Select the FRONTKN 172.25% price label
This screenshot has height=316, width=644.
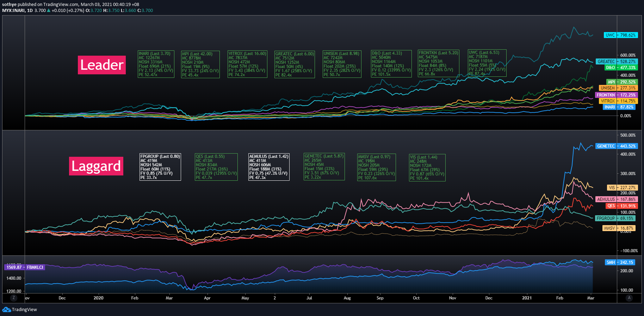tap(617, 95)
